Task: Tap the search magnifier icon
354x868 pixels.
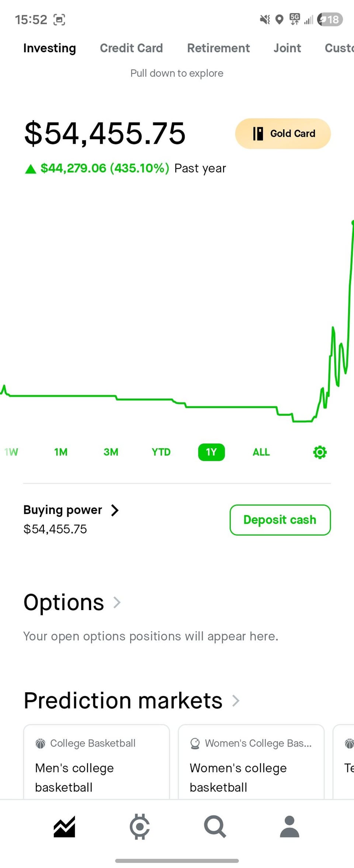Action: pyautogui.click(x=215, y=826)
